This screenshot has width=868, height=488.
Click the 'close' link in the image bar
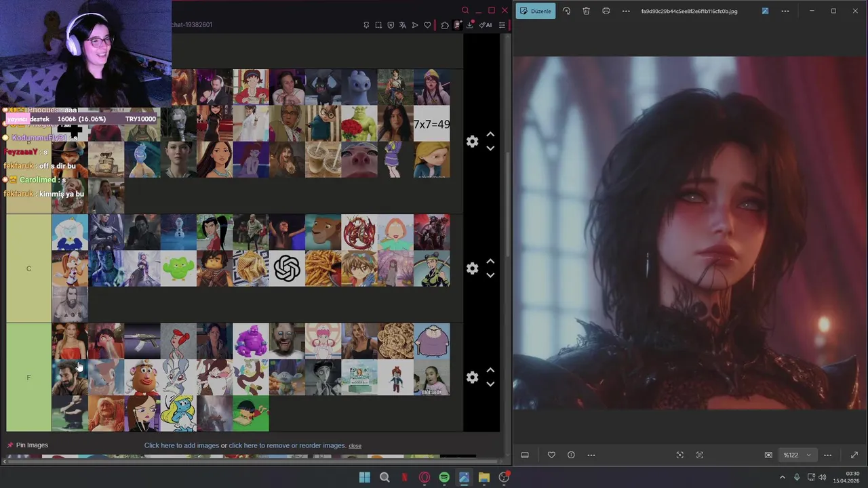point(355,446)
